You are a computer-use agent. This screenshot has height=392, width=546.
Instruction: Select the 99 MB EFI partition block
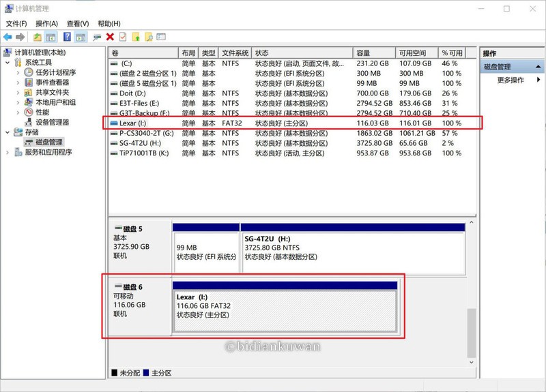pyautogui.click(x=206, y=248)
